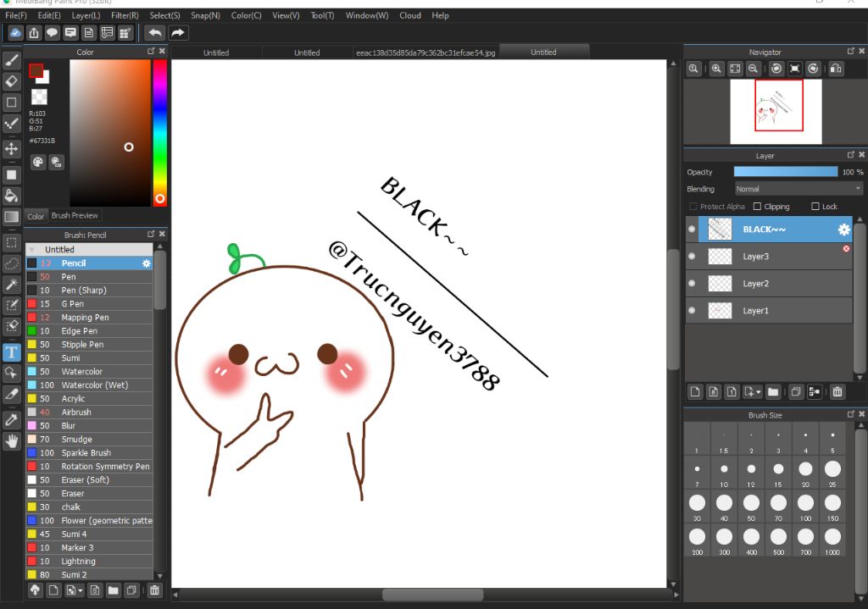The height and width of the screenshot is (609, 868).
Task: Open add-brush dropdown arrow in Brush panel
Action: 81,590
